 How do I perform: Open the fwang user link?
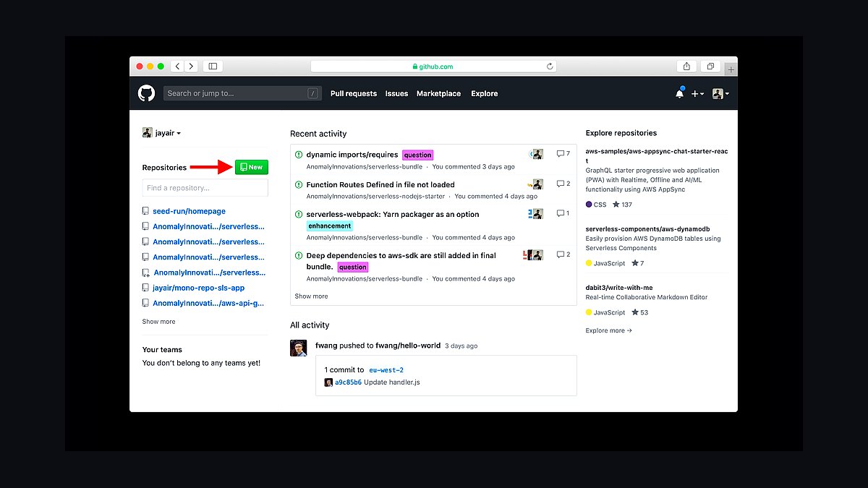325,346
